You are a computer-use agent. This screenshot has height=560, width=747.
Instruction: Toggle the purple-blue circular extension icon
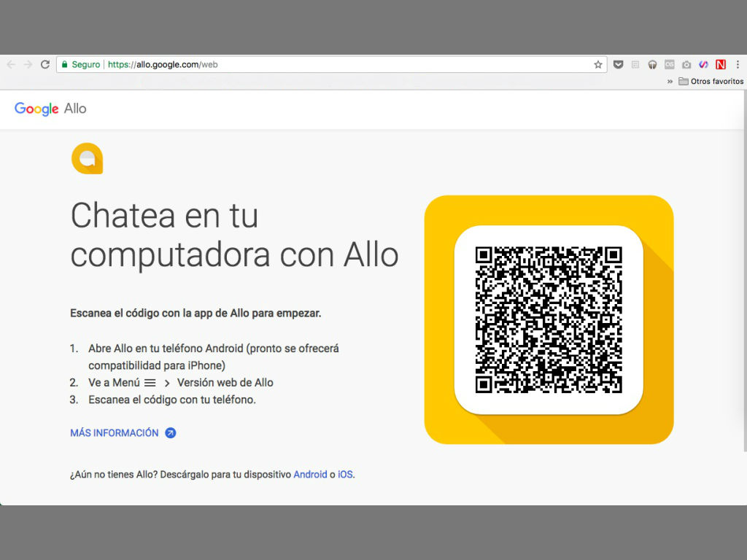pyautogui.click(x=703, y=64)
